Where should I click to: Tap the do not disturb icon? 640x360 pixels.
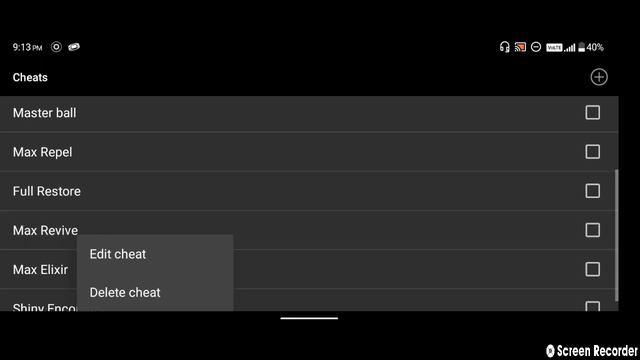click(536, 47)
